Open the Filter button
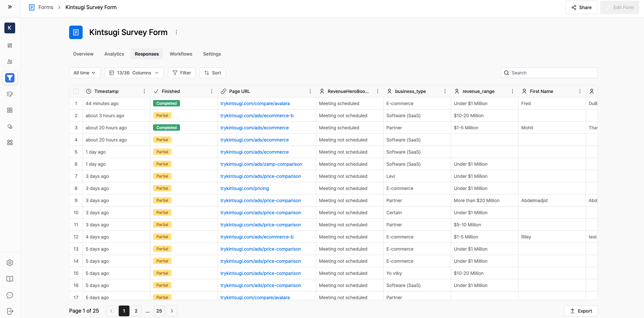644x318 pixels. (x=182, y=73)
